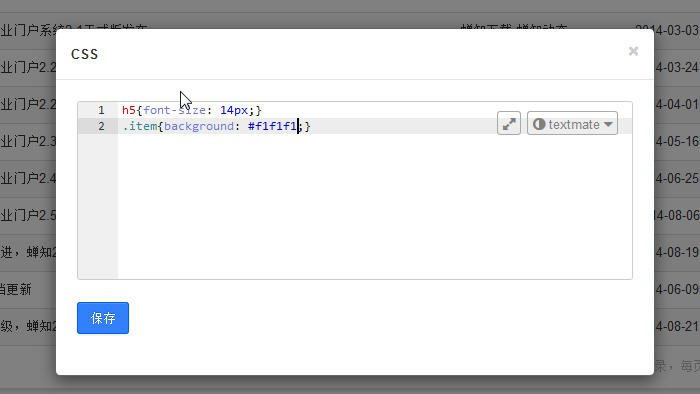Place cursor in the font-size property
This screenshot has width=700, height=394.
(175, 110)
